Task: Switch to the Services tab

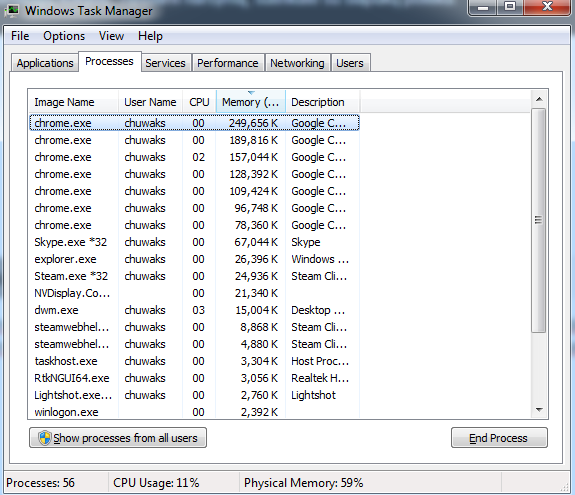Action: tap(165, 63)
